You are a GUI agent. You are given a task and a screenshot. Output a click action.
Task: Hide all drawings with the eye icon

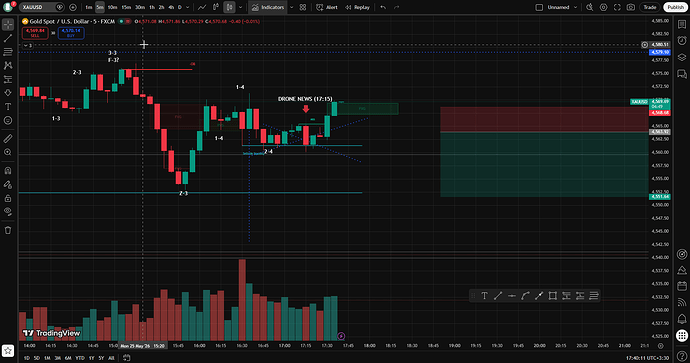coord(8,212)
